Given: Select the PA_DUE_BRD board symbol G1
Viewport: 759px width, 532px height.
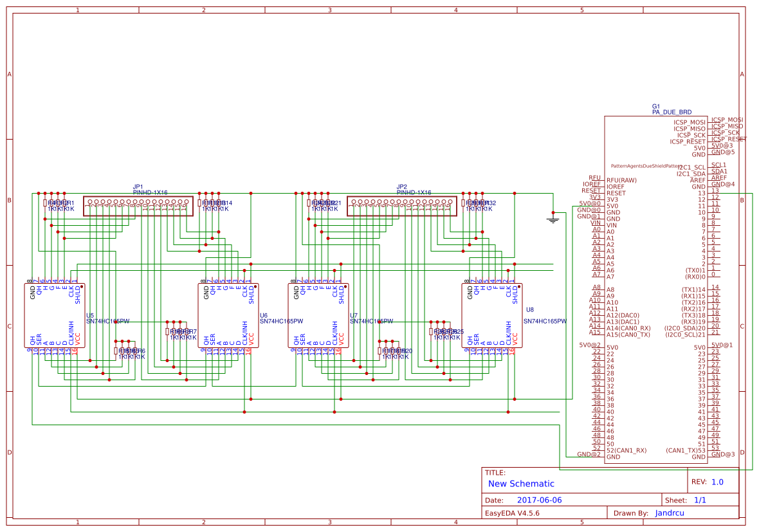Looking at the screenshot, I should pyautogui.click(x=656, y=289).
